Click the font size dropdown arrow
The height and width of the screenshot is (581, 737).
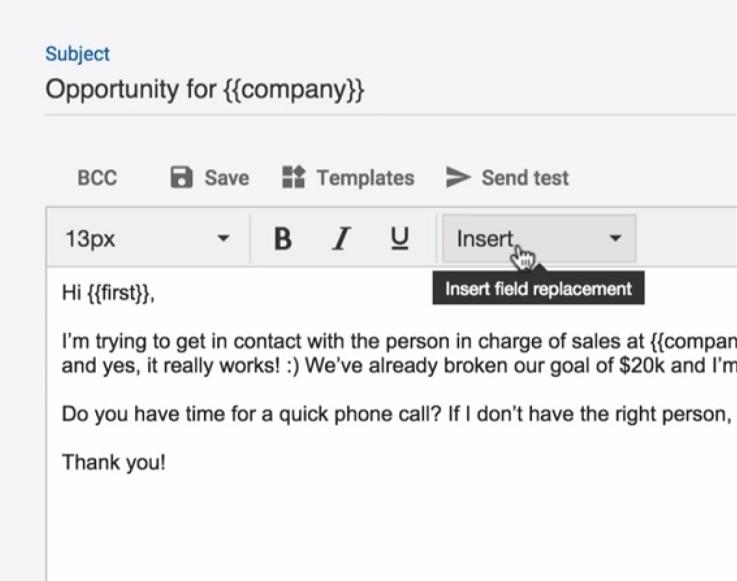(x=223, y=238)
